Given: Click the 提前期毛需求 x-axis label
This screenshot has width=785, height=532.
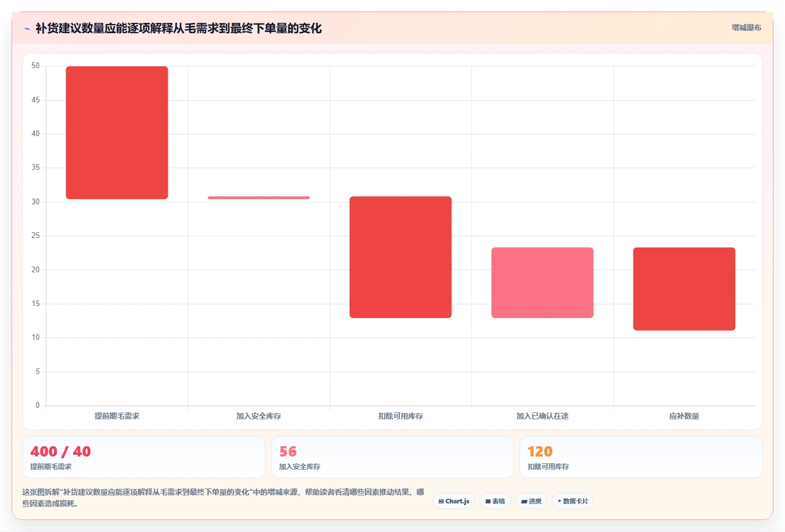Looking at the screenshot, I should coord(117,416).
